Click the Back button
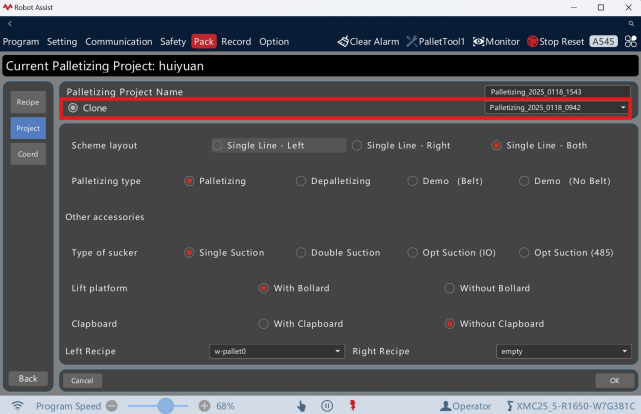Viewport: 641px width, 414px height. point(28,378)
